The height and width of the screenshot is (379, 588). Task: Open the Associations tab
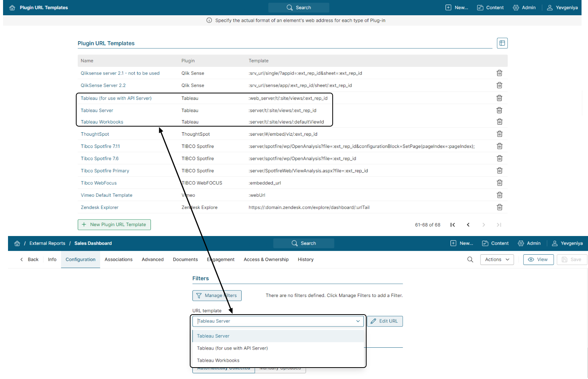(119, 260)
